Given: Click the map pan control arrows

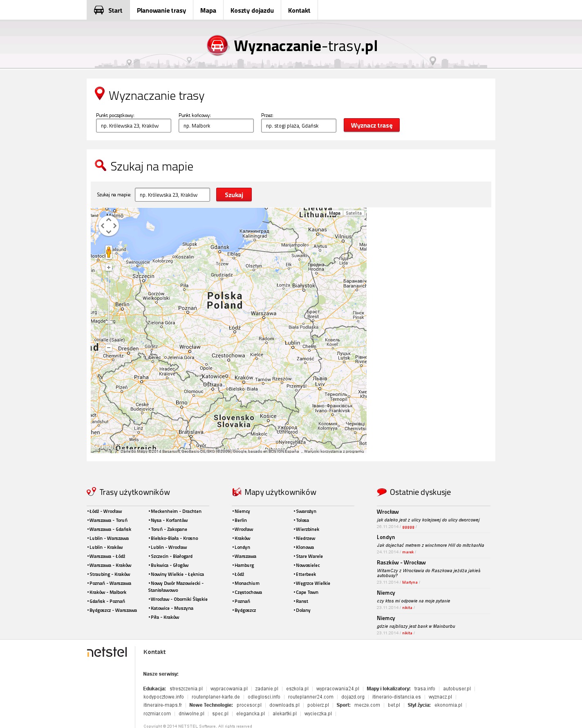Looking at the screenshot, I should pos(109,226).
